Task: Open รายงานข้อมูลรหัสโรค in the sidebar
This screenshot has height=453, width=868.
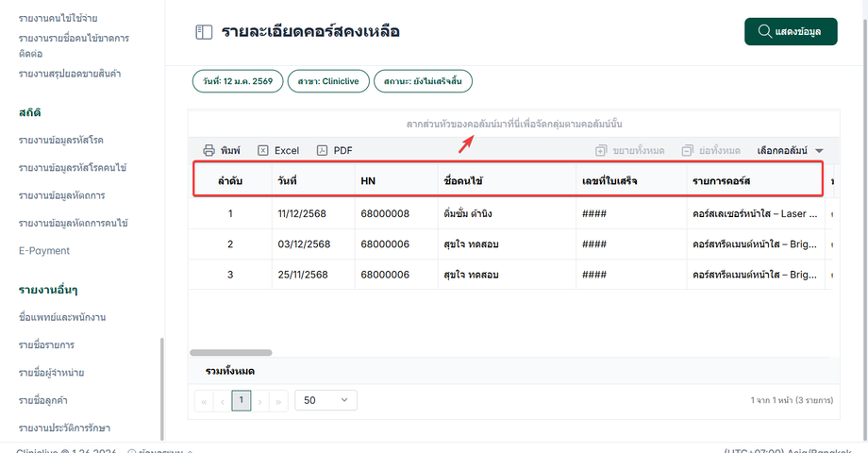Action: [60, 140]
